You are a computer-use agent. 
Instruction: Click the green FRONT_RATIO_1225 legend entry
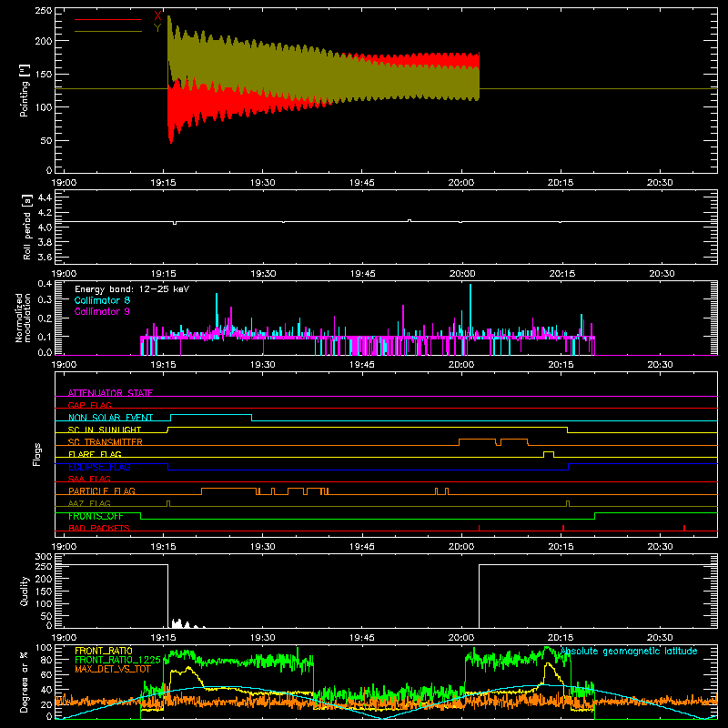pos(118,660)
